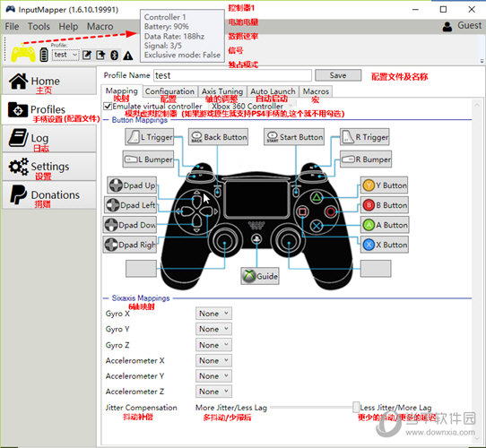486x448 pixels.
Task: Open the Settings page
Action: [49, 167]
